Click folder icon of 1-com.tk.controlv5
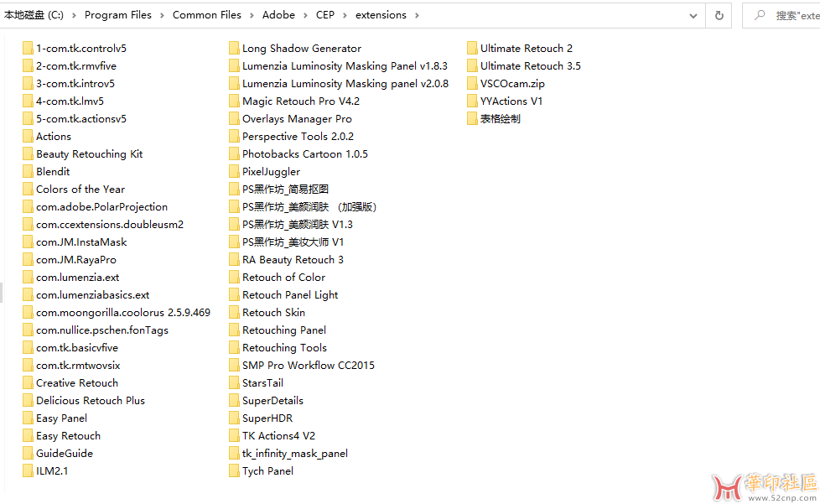 click(28, 48)
